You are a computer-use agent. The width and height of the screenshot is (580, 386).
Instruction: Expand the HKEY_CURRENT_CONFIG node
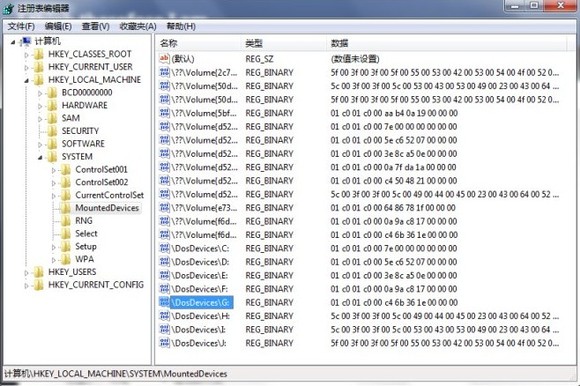pyautogui.click(x=26, y=285)
